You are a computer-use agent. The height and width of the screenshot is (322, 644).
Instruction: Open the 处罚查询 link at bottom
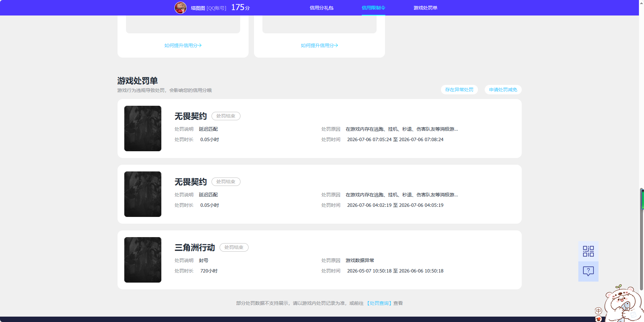point(379,303)
